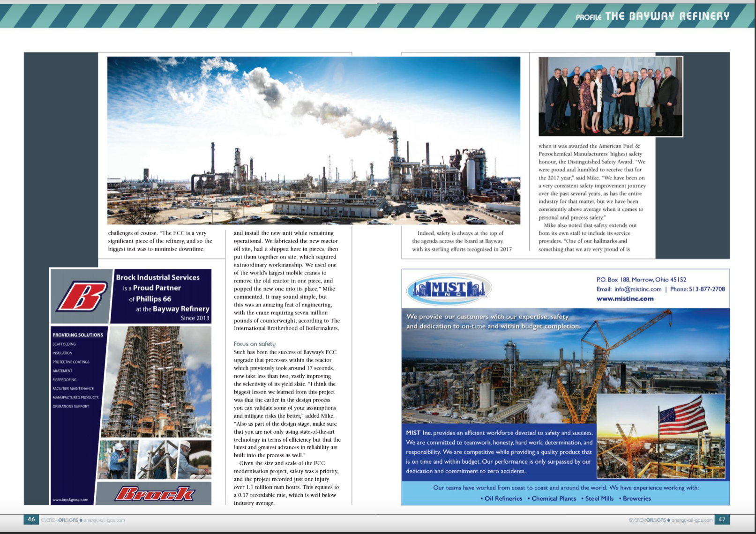This screenshot has height=534, width=756.
Task: Click 'MANUFACTURED PRODUCTS' list entry
Action: tap(75, 398)
